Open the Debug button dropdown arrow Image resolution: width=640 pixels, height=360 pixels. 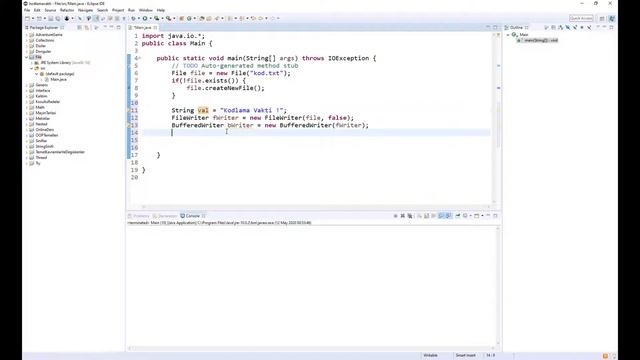tap(139, 18)
